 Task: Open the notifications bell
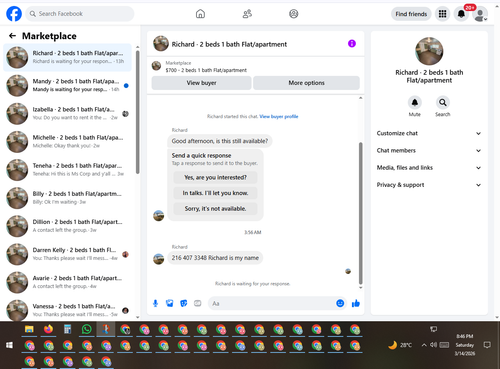(x=461, y=14)
